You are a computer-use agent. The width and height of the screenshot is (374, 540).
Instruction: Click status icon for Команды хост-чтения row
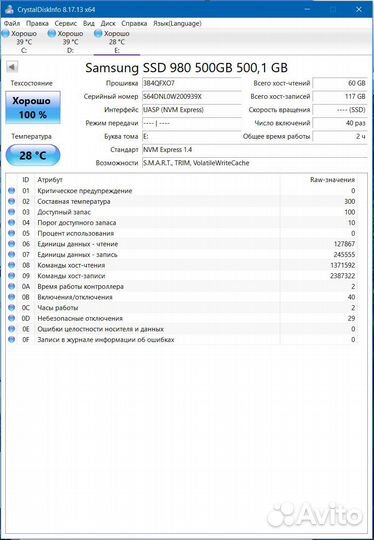click(12, 265)
